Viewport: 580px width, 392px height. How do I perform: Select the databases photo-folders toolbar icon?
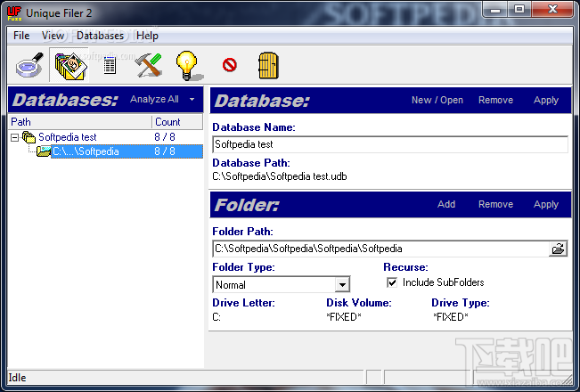tap(69, 66)
